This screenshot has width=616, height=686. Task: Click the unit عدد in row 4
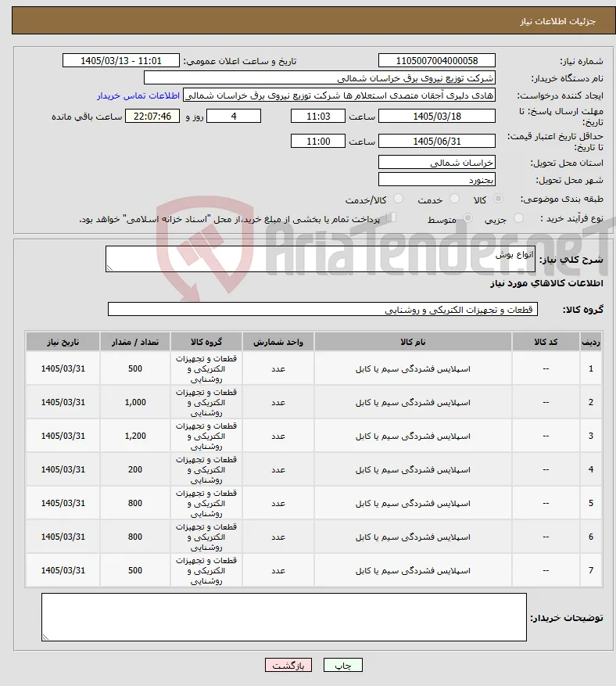coord(278,470)
